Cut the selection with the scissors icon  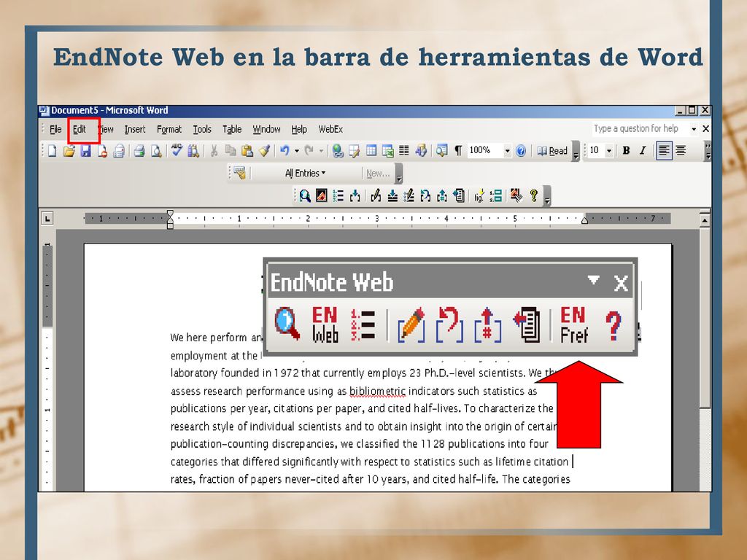[214, 151]
